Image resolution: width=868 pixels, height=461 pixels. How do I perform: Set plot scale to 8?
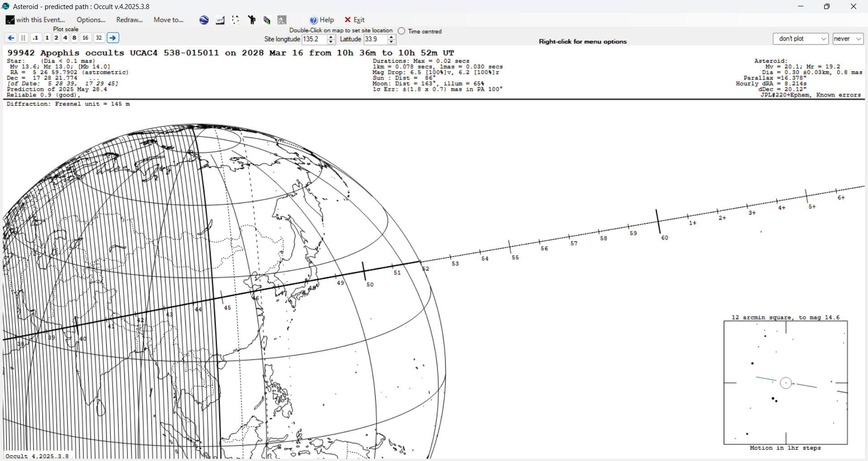[x=74, y=38]
